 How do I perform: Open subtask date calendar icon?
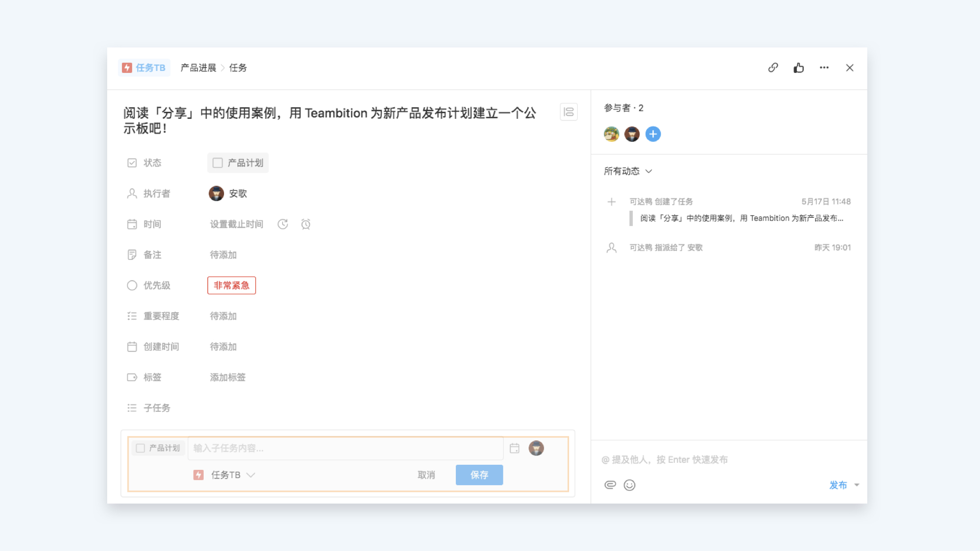coord(514,448)
